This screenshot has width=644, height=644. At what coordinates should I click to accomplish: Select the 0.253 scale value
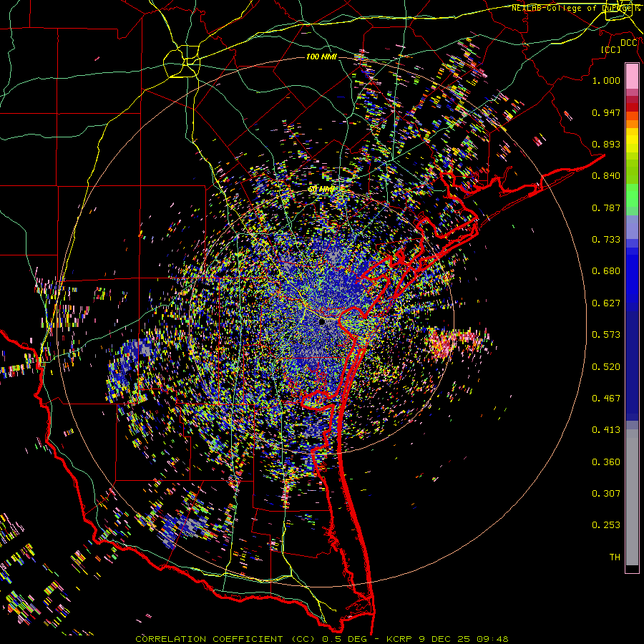click(x=606, y=525)
